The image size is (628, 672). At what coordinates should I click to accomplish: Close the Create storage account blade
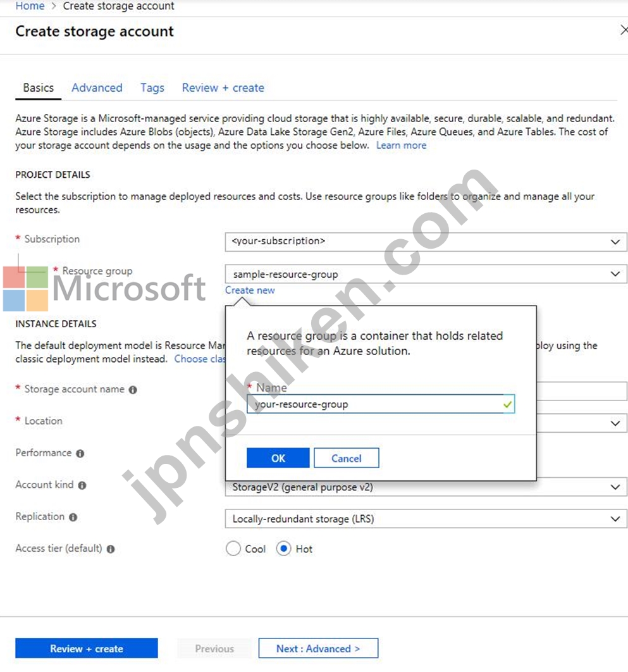624,30
